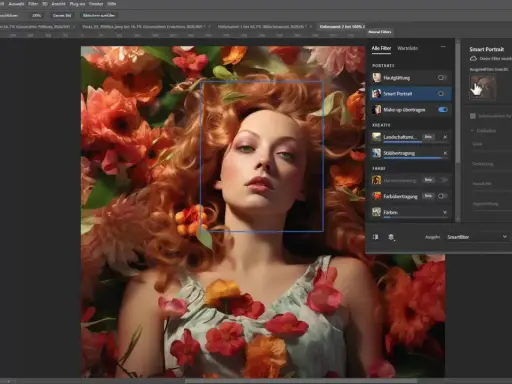Close the Unbenannt-1 document tab
The width and height of the screenshot is (512, 384).
[311, 26]
